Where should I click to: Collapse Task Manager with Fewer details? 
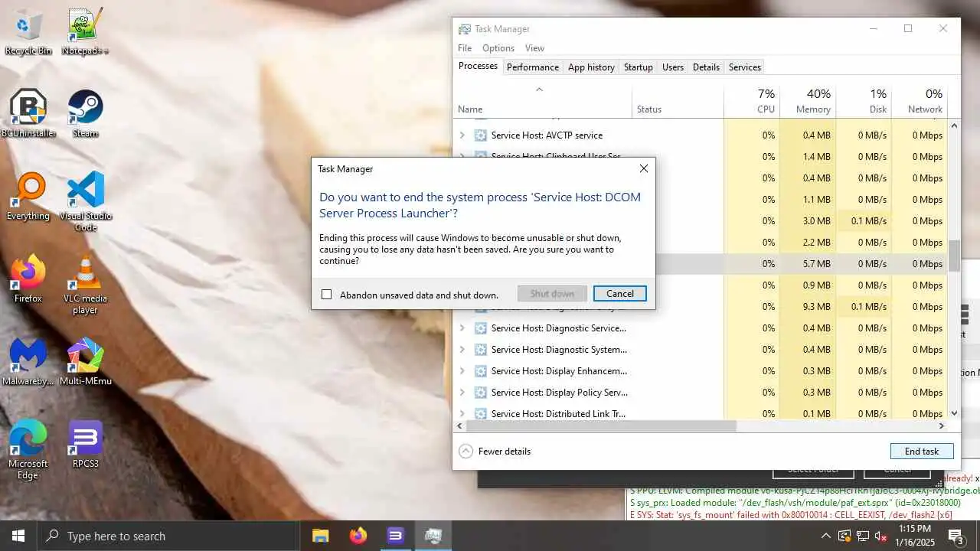[495, 452]
